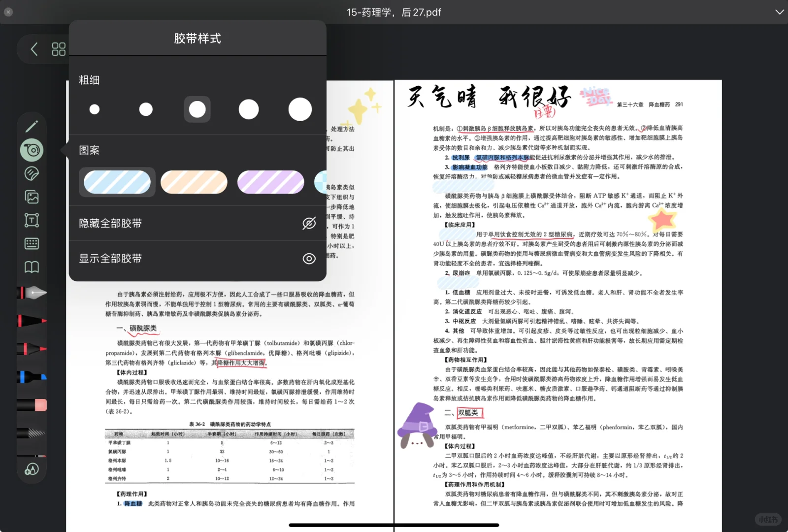This screenshot has height=532, width=788.
Task: Pick the blue highlighter marker
Action: [x=32, y=377]
